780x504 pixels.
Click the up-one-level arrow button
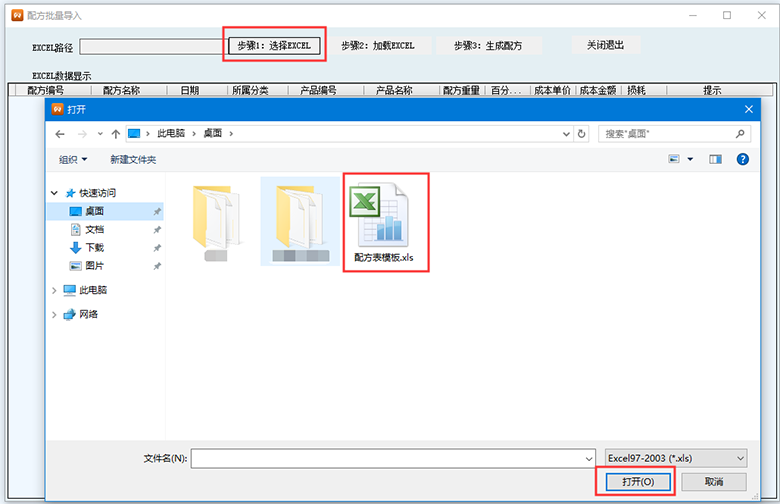[115, 133]
